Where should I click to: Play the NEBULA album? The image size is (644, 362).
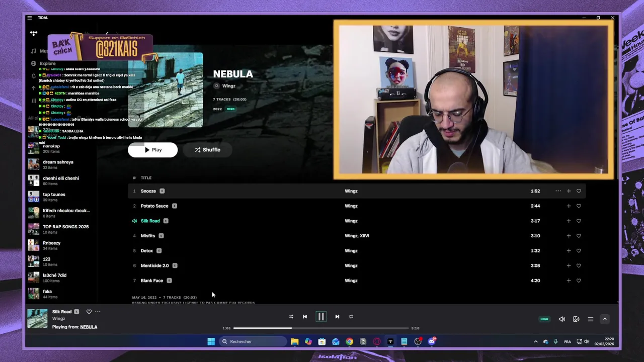152,150
